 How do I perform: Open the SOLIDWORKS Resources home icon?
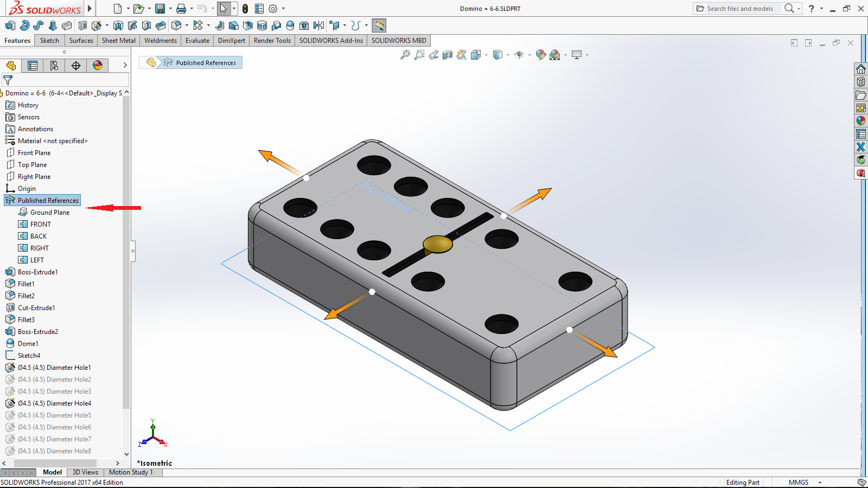tap(861, 69)
